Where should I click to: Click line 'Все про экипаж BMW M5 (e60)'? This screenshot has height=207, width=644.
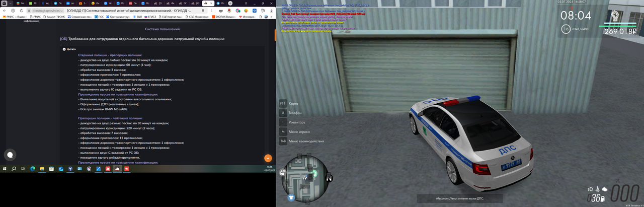pos(103,109)
